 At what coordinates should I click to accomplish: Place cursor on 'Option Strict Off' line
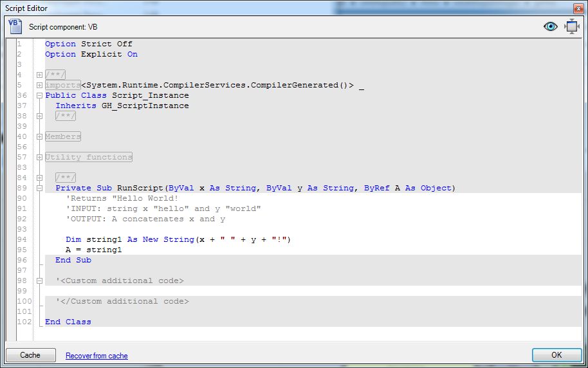[x=89, y=44]
